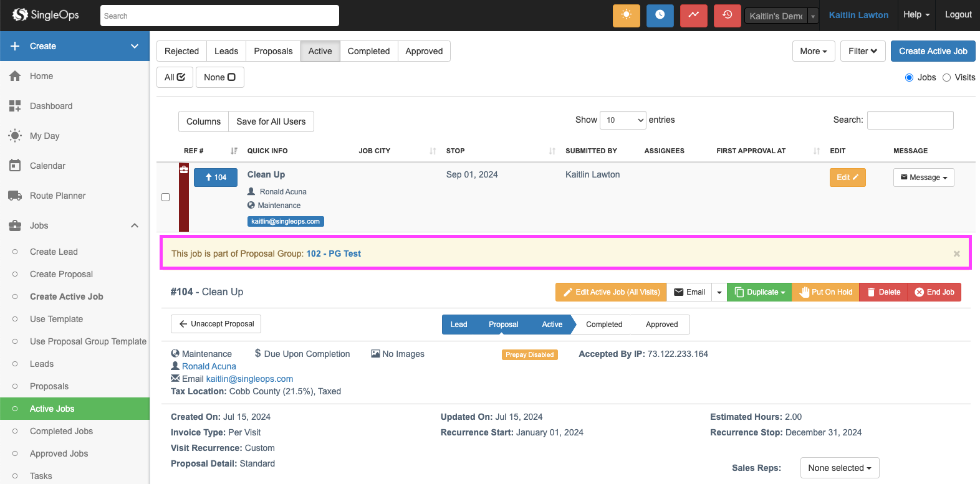Click the All select checkbox button

[x=175, y=77]
